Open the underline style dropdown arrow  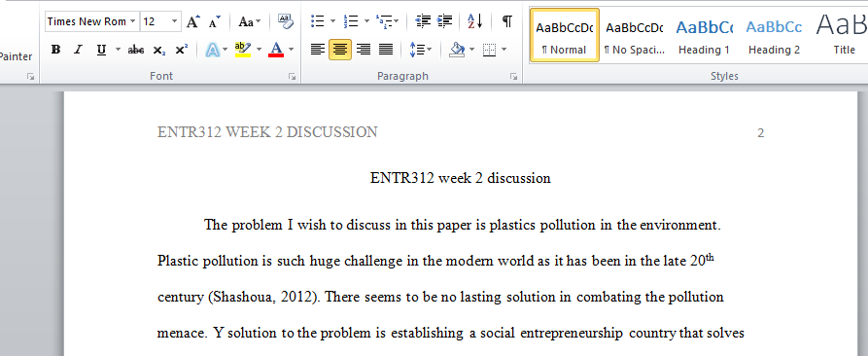point(118,50)
